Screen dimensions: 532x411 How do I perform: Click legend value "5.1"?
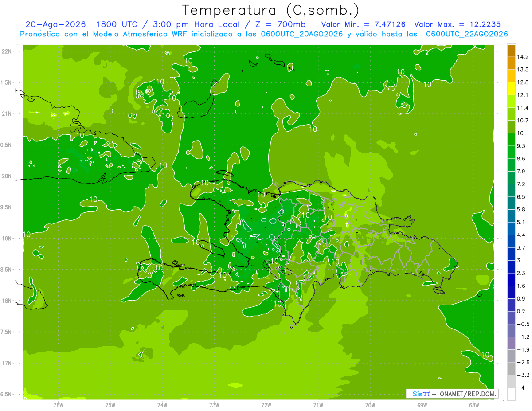tap(521, 222)
